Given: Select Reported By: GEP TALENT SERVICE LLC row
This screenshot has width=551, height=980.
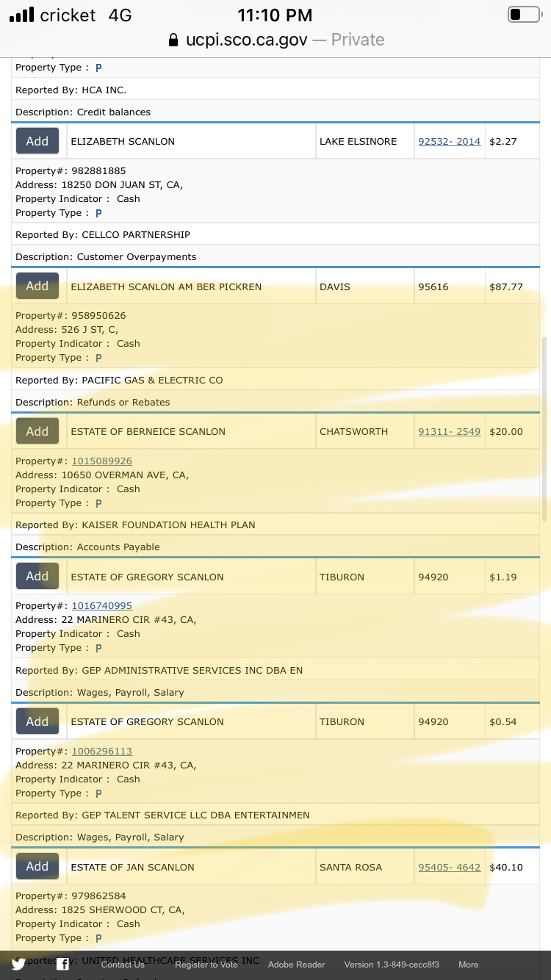Looking at the screenshot, I should click(x=275, y=815).
